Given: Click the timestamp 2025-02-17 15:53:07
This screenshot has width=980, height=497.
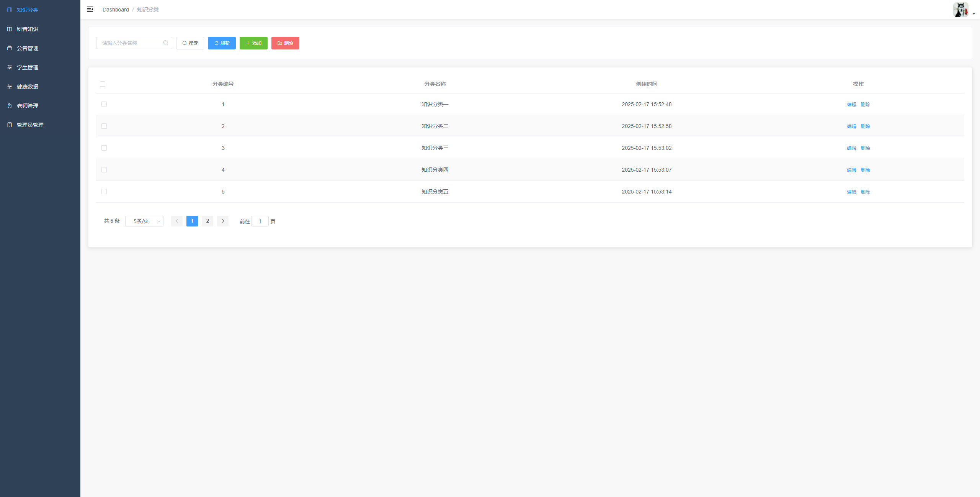Looking at the screenshot, I should click(647, 170).
